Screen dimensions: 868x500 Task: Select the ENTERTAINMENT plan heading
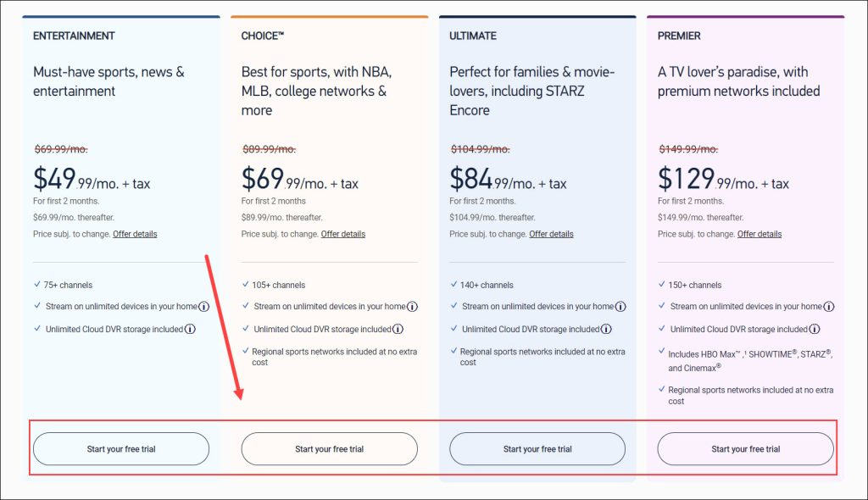click(x=74, y=36)
